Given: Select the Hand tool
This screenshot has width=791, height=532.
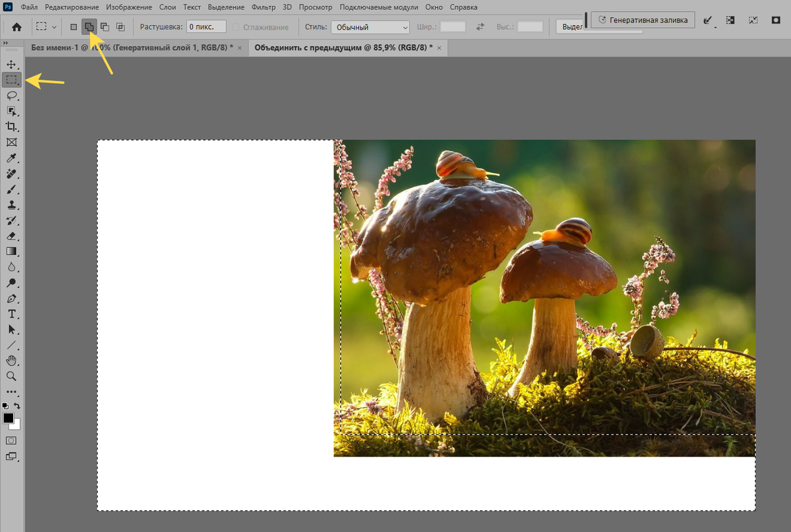Looking at the screenshot, I should click(11, 361).
